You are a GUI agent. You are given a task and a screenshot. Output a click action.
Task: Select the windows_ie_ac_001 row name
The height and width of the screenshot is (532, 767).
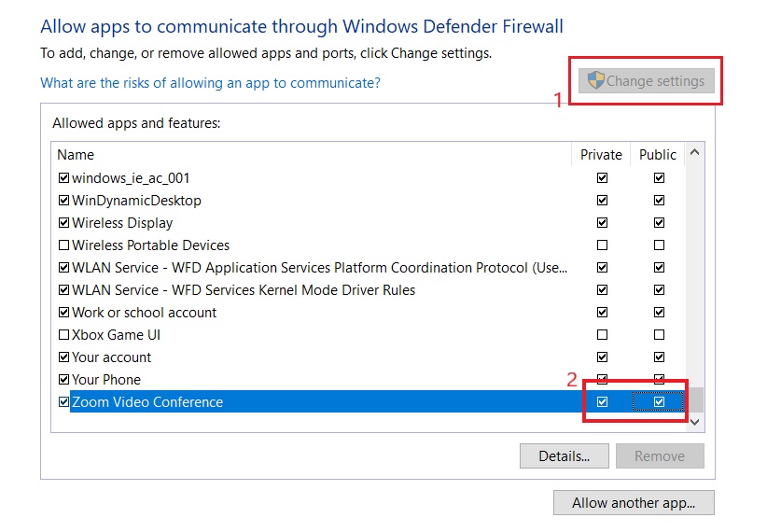[131, 177]
